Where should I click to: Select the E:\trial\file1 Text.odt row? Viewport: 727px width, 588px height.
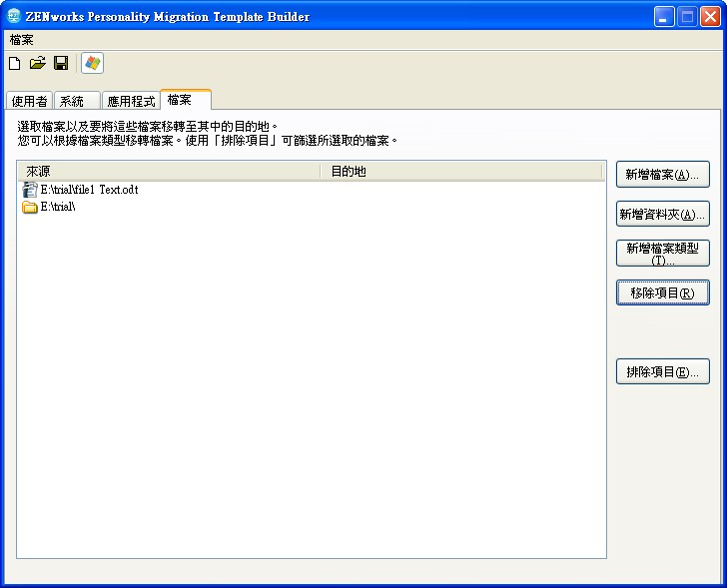[312, 190]
